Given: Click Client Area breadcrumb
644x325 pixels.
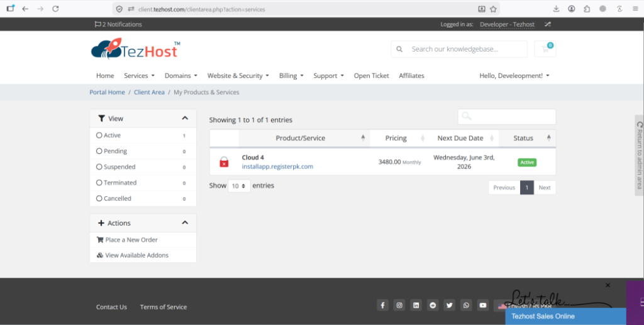Looking at the screenshot, I should point(149,92).
